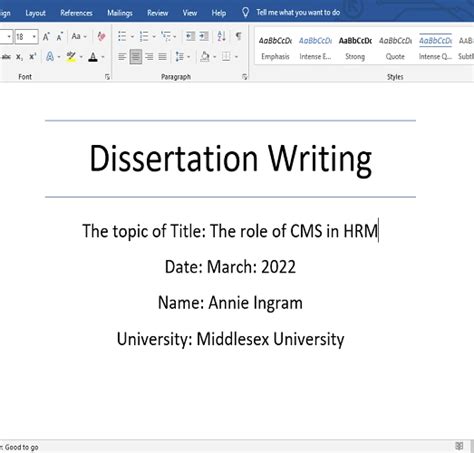Apply borders button
Image resolution: width=474 pixels, height=453 pixels.
click(226, 57)
